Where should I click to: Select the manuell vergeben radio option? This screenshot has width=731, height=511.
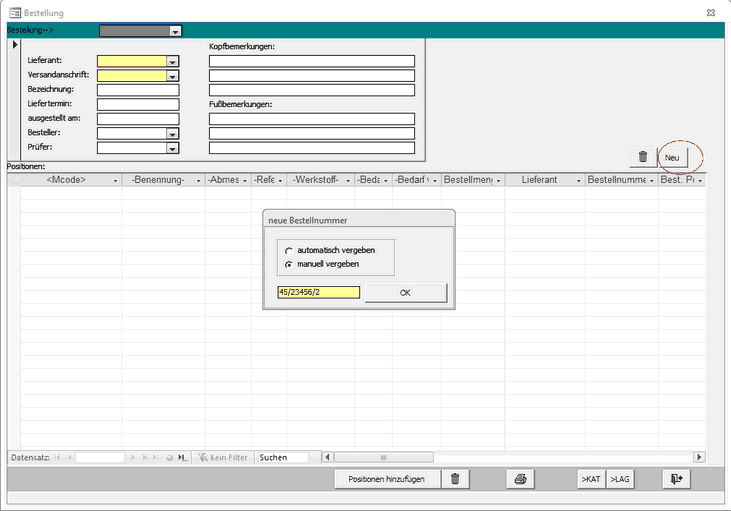[x=289, y=264]
